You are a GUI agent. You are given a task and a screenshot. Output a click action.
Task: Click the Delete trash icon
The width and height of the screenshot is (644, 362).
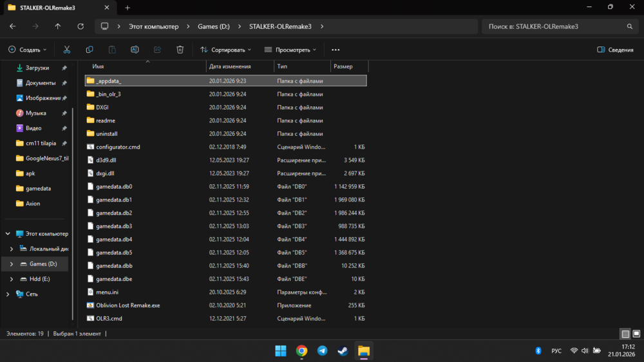pos(180,50)
